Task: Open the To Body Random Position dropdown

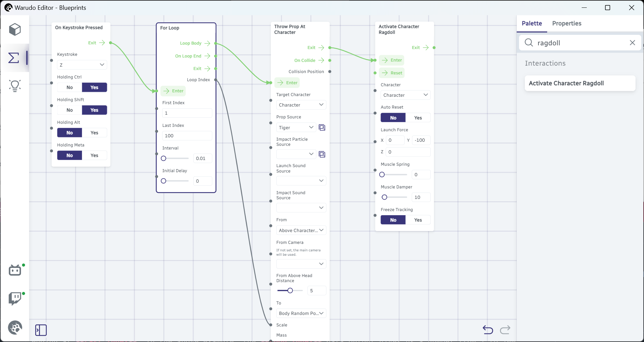Action: 301,313
